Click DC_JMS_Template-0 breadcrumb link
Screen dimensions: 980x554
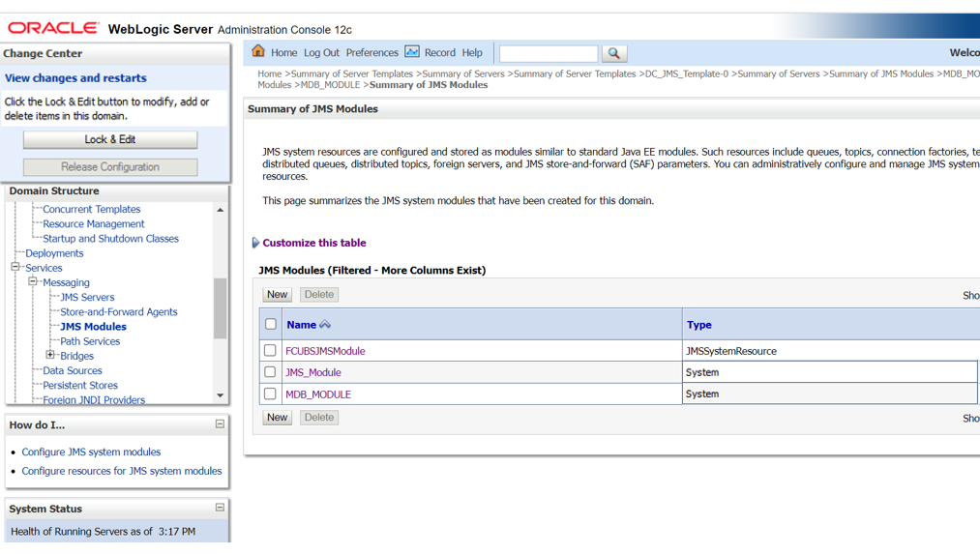tap(686, 73)
